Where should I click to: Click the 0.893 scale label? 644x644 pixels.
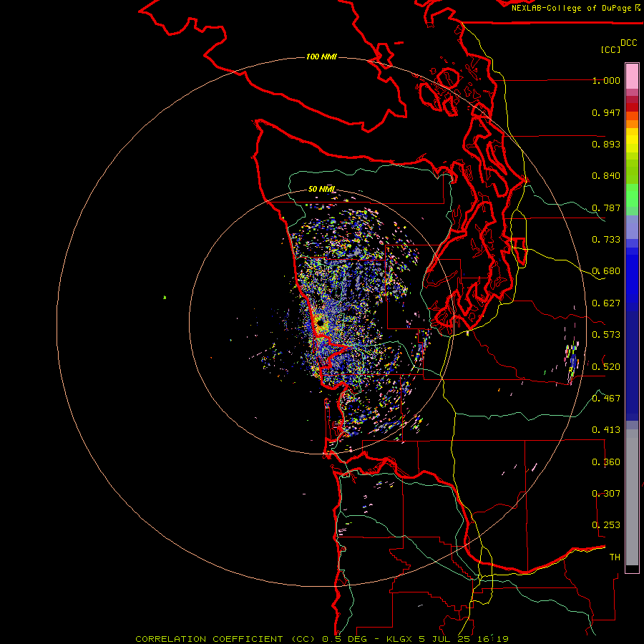pyautogui.click(x=606, y=144)
